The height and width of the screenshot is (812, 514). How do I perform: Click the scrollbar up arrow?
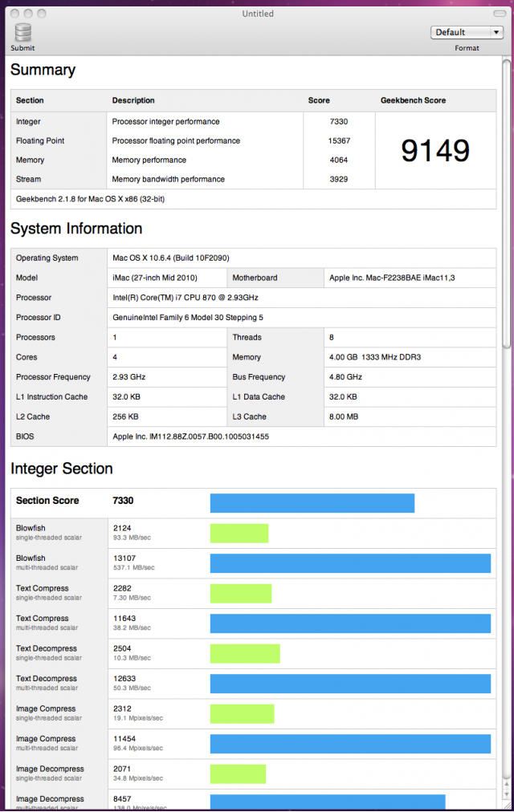(507, 784)
